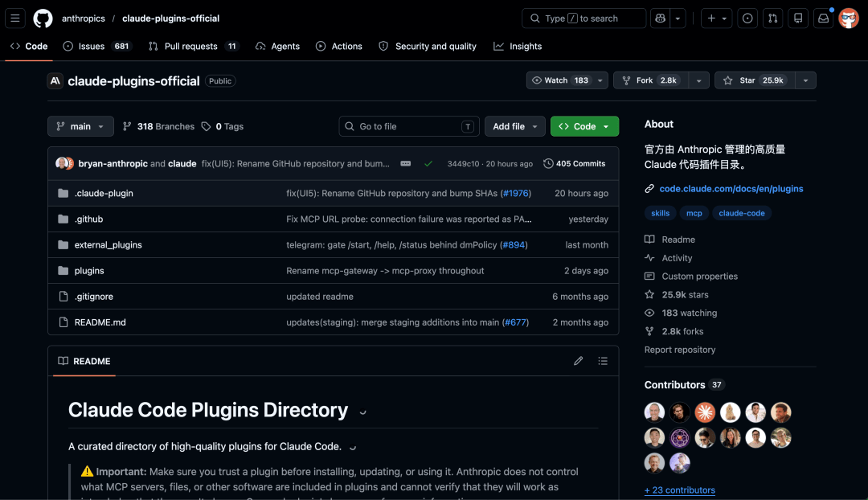The height and width of the screenshot is (500, 868).
Task: Focus the Type / to search box
Action: point(583,18)
